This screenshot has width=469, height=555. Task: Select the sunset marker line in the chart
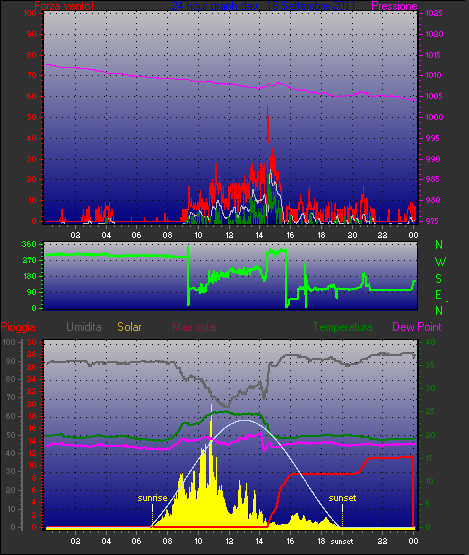click(x=342, y=515)
